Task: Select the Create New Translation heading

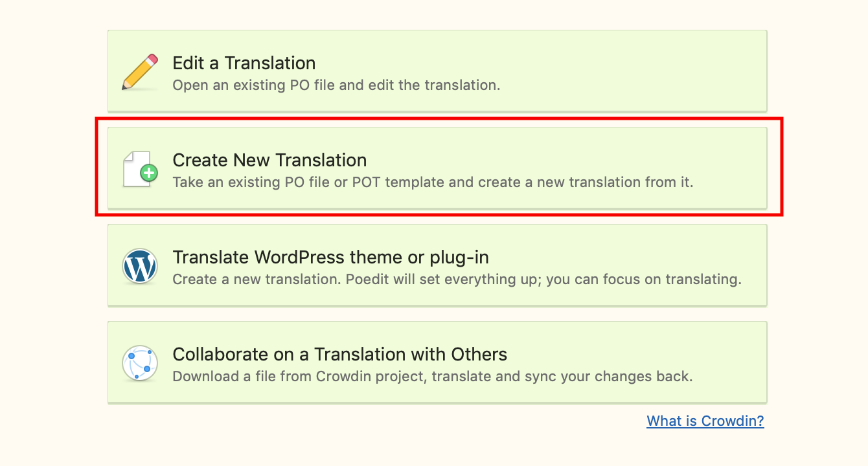Action: point(269,160)
